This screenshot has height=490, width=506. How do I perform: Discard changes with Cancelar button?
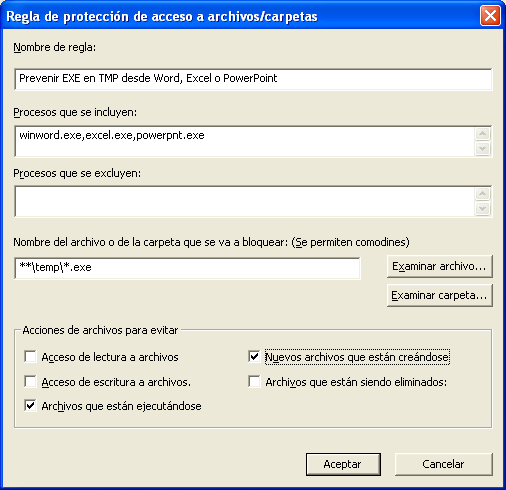444,464
